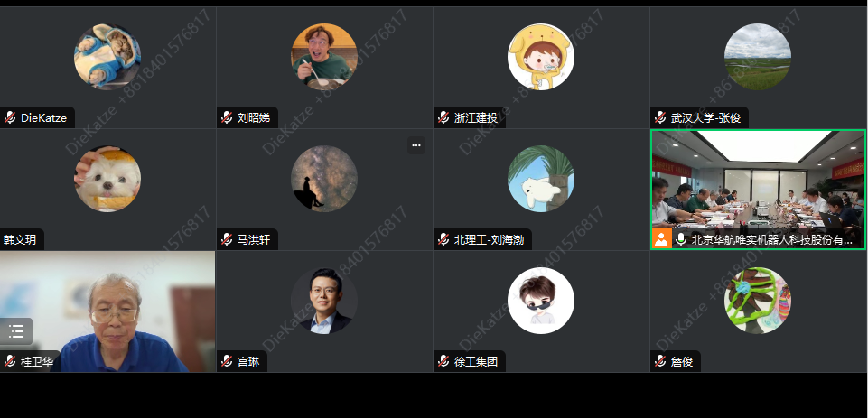Click muted mic icon for 北理工-刘海渤
The width and height of the screenshot is (868, 418).
(443, 239)
